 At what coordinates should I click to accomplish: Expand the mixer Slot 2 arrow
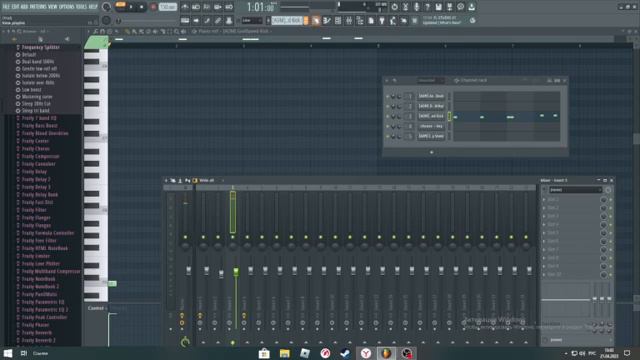coord(544,208)
